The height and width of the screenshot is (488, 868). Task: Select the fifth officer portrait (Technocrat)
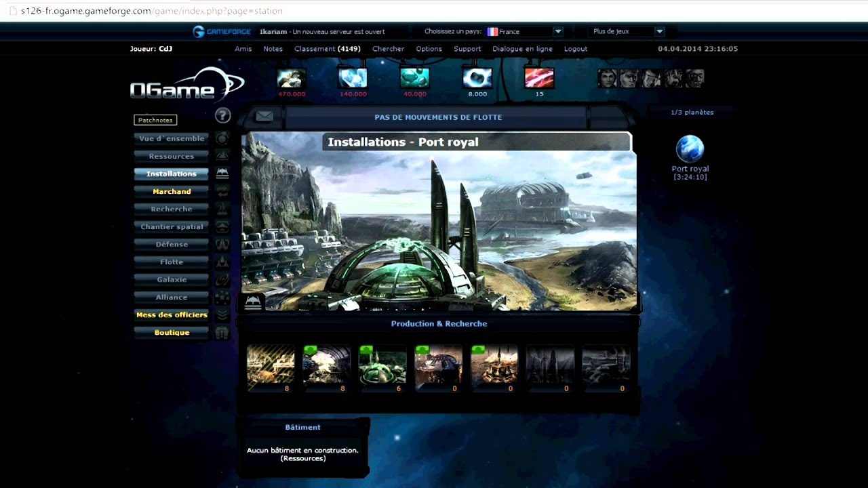695,79
